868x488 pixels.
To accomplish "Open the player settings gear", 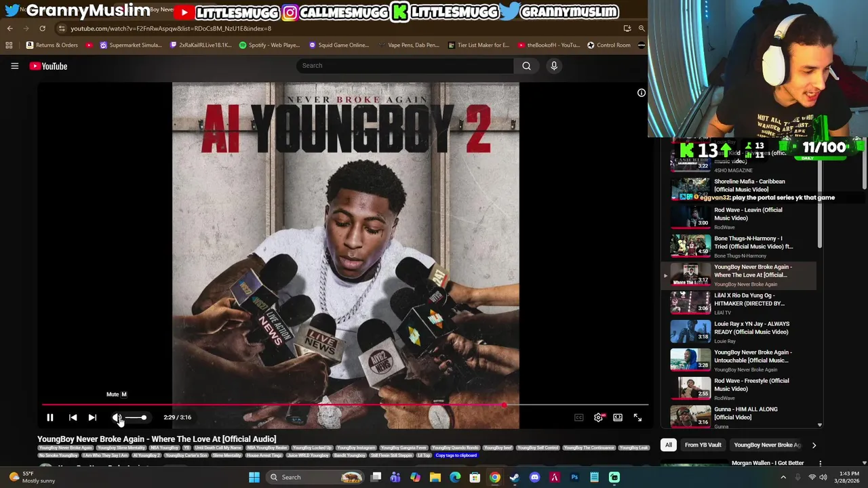I will pos(598,418).
